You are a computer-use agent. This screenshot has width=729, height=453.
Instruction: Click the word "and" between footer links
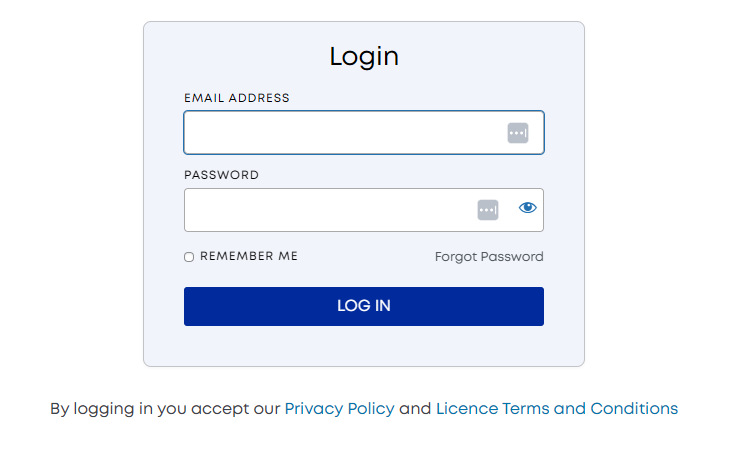coord(415,408)
